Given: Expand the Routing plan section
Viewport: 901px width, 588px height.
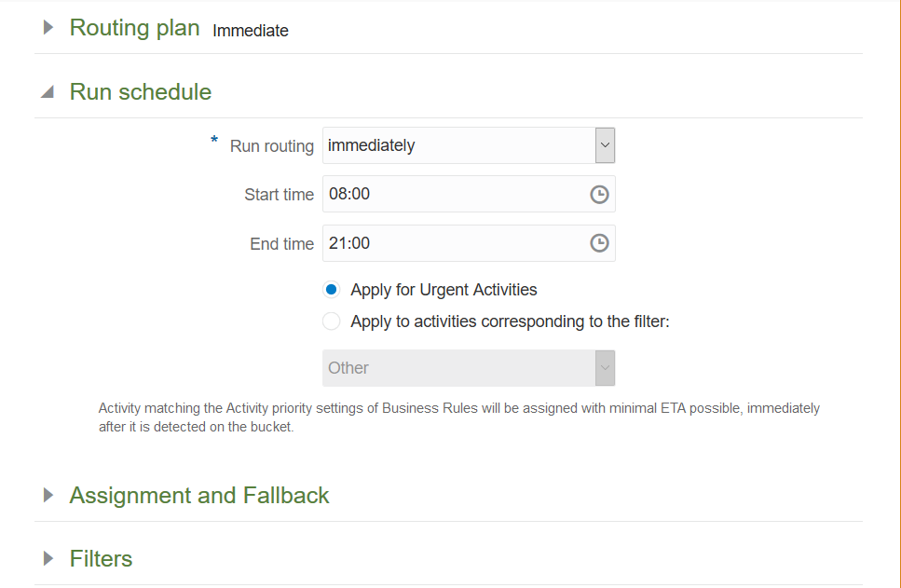Looking at the screenshot, I should [48, 28].
